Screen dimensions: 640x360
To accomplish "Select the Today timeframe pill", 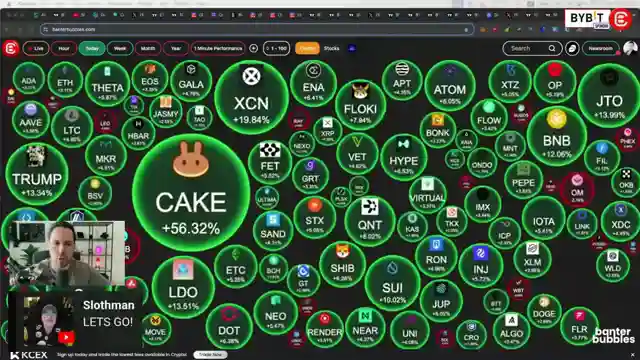I will tap(92, 49).
